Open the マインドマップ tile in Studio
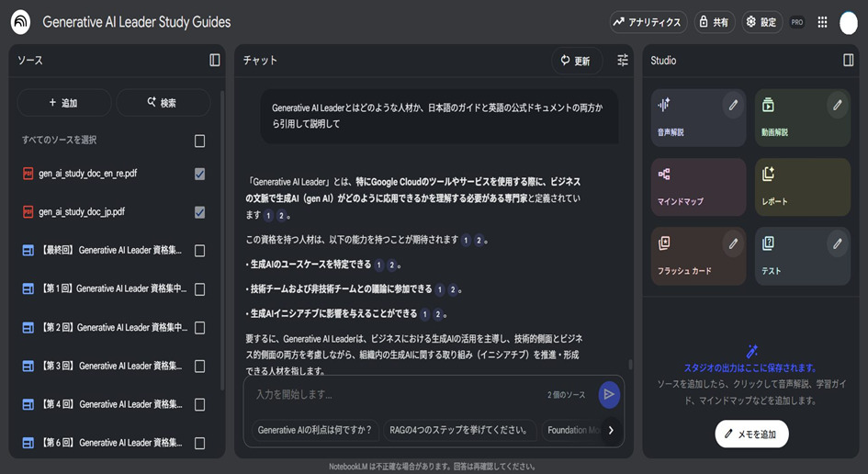Image resolution: width=868 pixels, height=474 pixels. pos(698,186)
